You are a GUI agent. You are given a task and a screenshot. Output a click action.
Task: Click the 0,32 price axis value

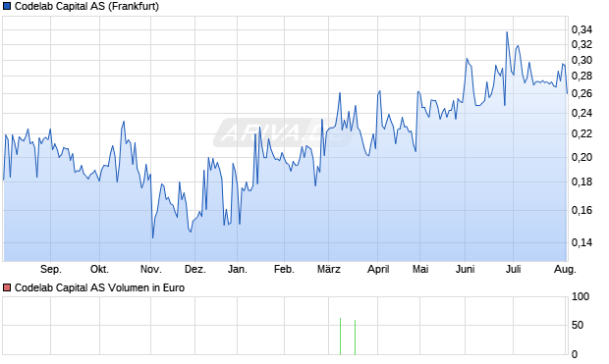(581, 44)
